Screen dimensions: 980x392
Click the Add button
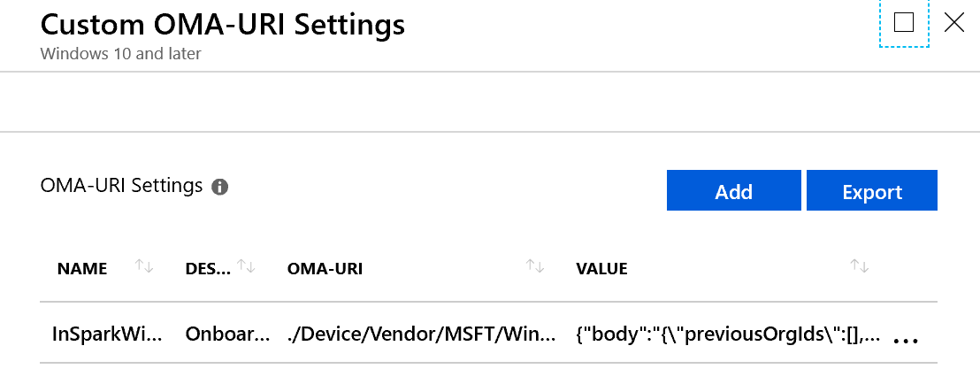coord(733,191)
